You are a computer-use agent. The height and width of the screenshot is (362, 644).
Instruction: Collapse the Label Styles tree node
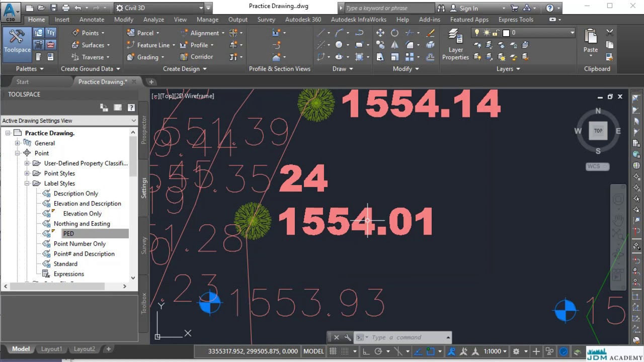[27, 184]
